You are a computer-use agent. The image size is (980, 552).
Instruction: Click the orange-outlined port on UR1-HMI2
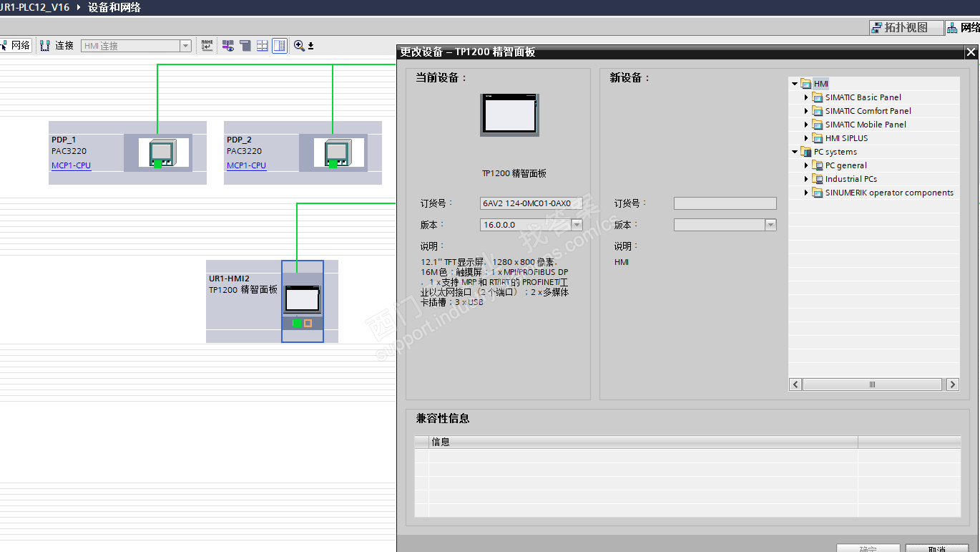pyautogui.click(x=308, y=323)
